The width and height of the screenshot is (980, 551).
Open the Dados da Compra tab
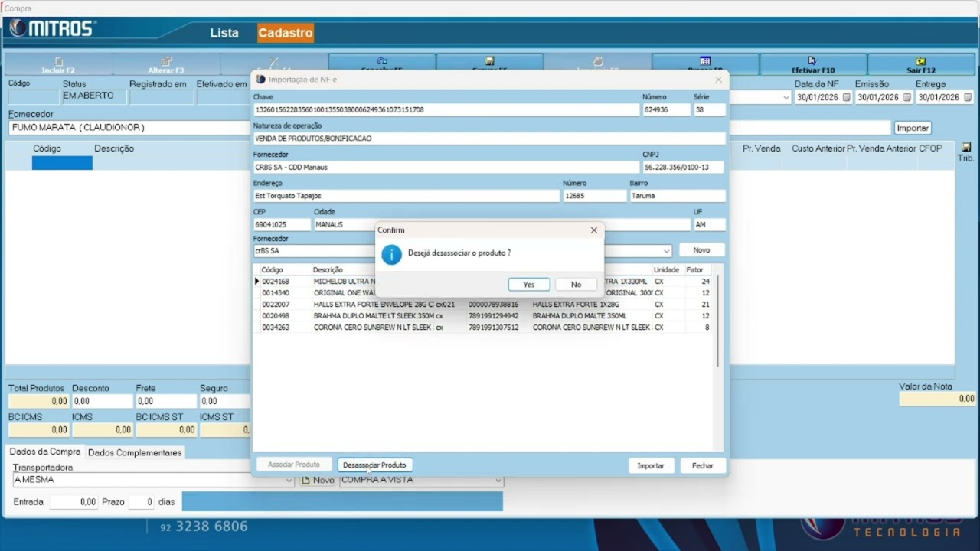[45, 452]
